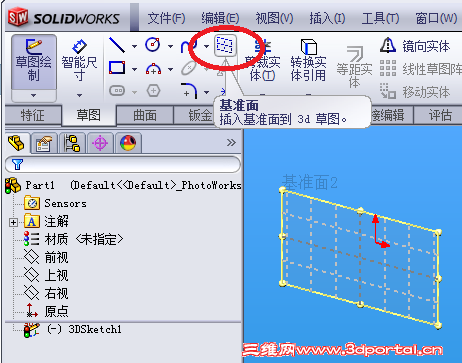462x363 pixels.
Task: Select the Spline sketch tool
Action: tap(188, 46)
